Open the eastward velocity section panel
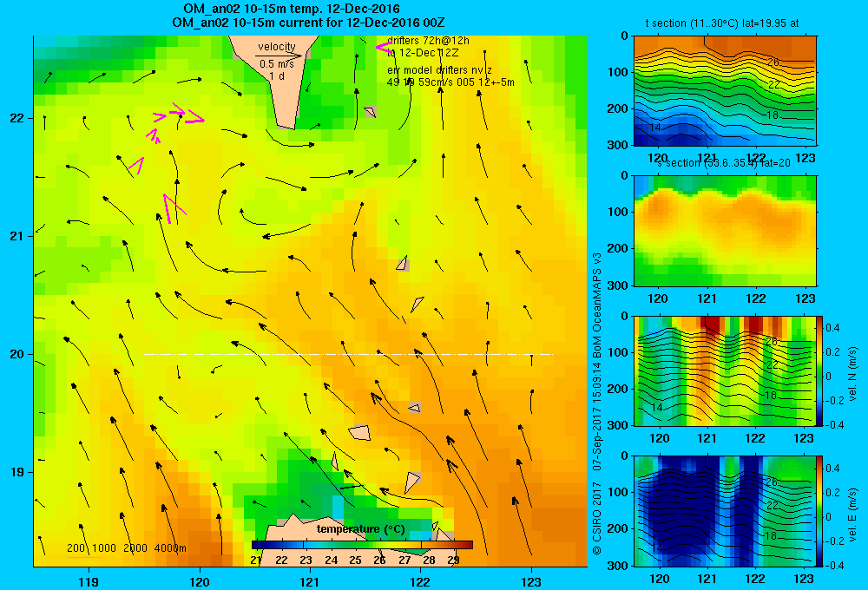Viewport: 868px width, 590px height. point(725,511)
